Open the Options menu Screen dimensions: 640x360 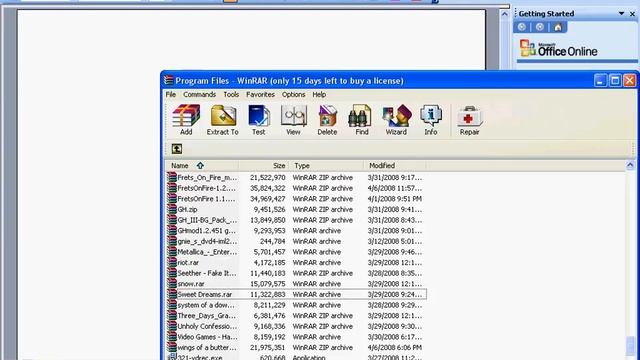click(x=293, y=94)
